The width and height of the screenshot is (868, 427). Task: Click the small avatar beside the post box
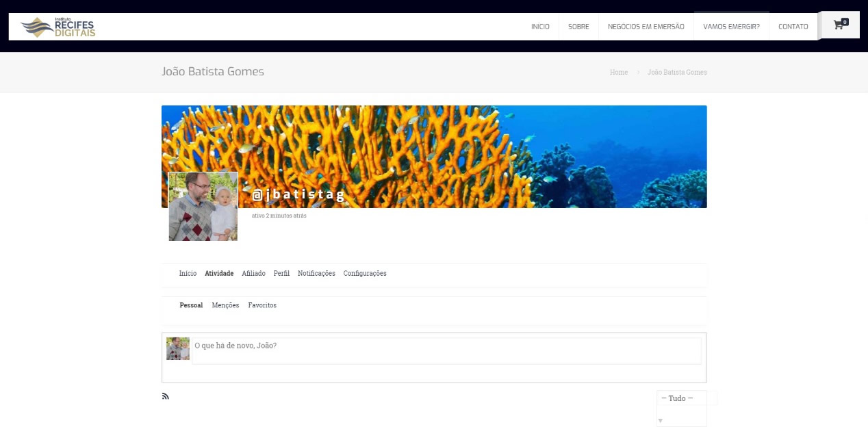point(178,348)
